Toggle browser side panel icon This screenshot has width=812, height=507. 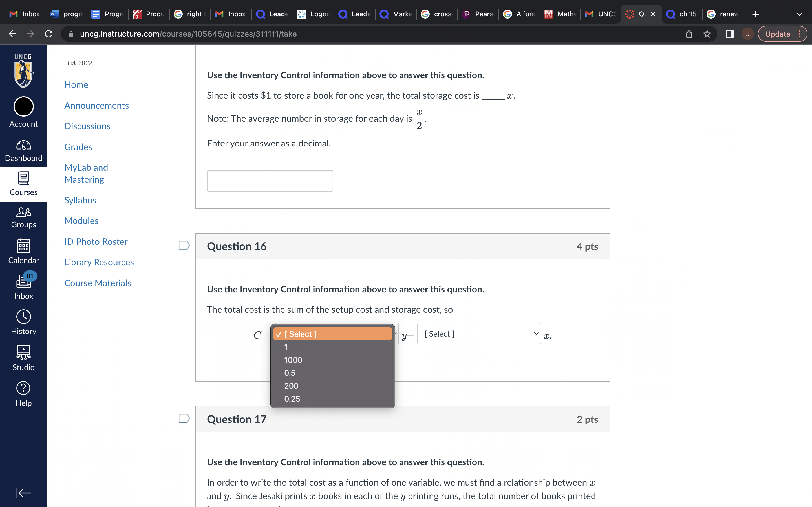(x=729, y=34)
